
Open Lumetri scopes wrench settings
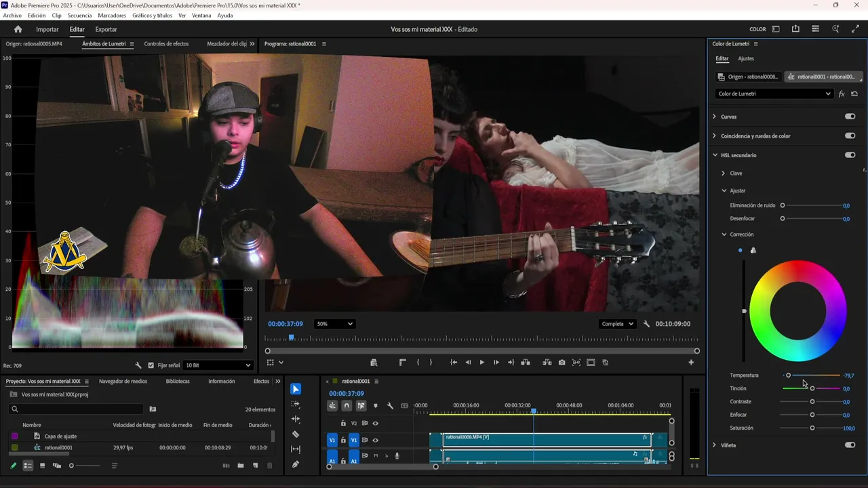(138, 365)
